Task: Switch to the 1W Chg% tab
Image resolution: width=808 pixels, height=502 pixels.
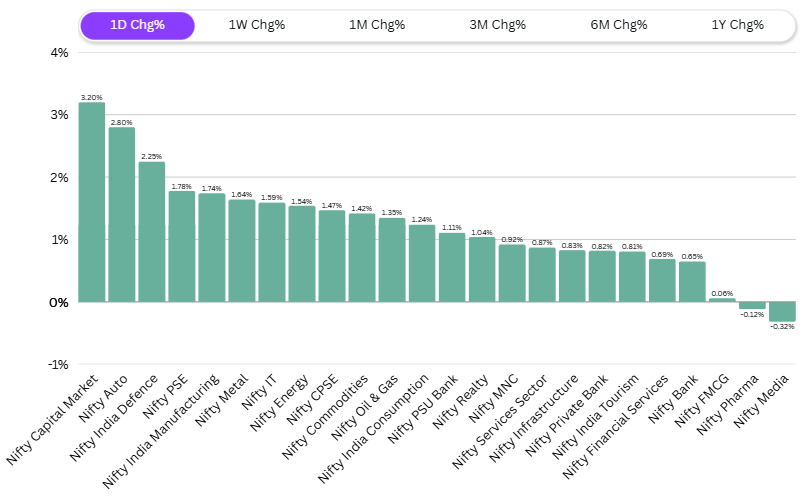Action: click(x=257, y=25)
